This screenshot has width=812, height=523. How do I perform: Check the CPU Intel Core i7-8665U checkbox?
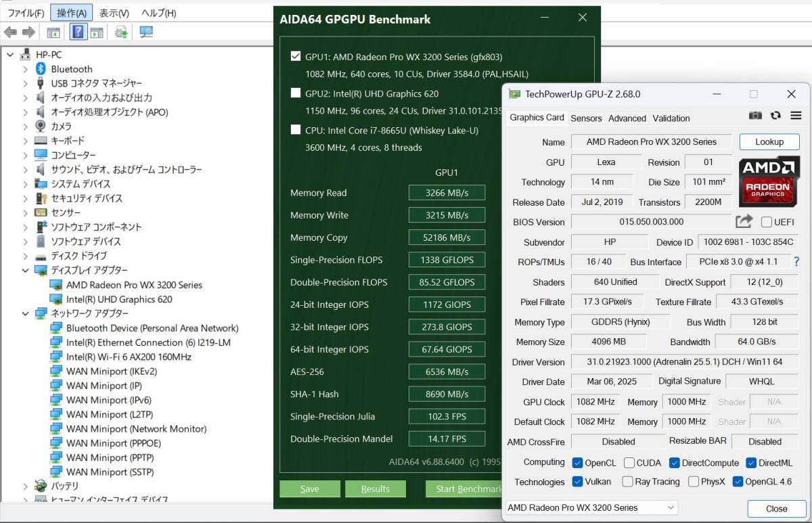[296, 130]
